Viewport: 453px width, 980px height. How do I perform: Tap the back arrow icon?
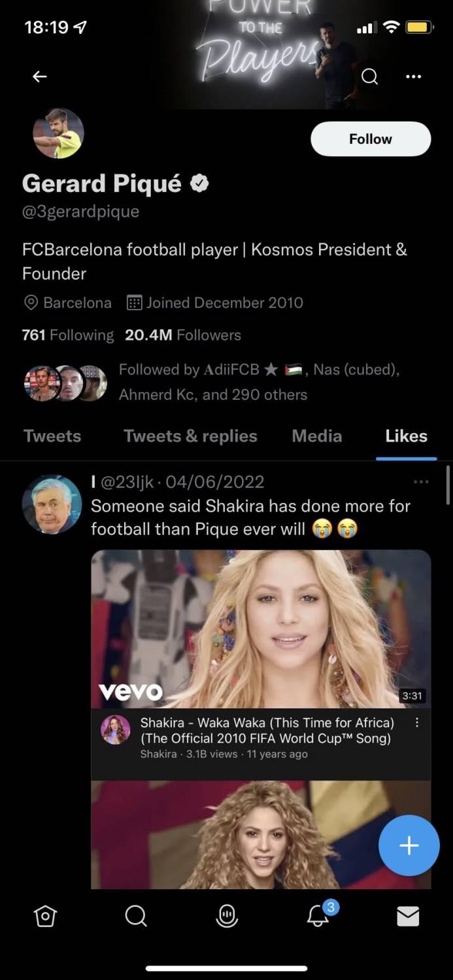pyautogui.click(x=40, y=76)
